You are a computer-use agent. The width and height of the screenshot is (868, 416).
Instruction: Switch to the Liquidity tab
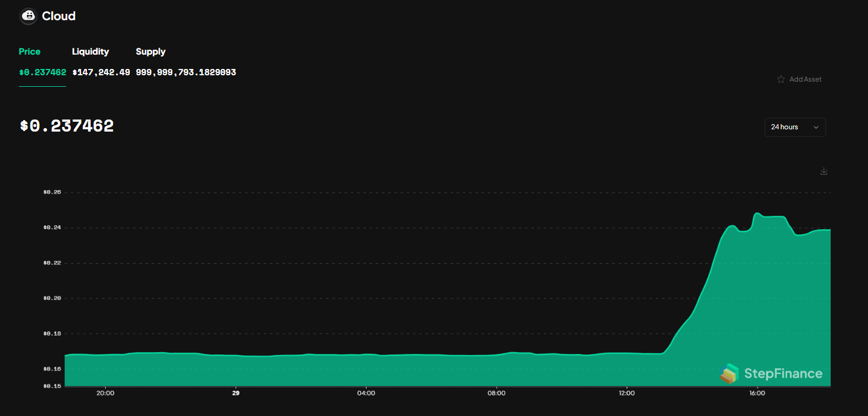90,51
